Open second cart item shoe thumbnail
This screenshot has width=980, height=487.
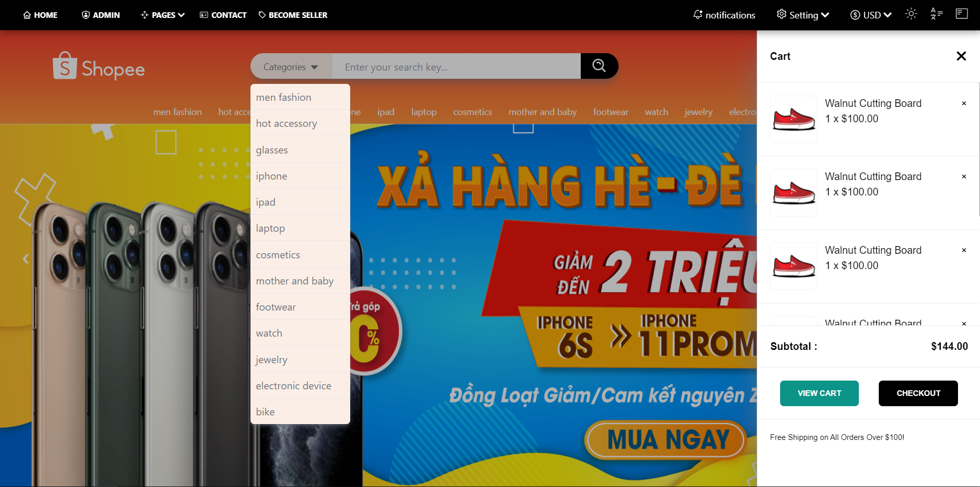(793, 192)
